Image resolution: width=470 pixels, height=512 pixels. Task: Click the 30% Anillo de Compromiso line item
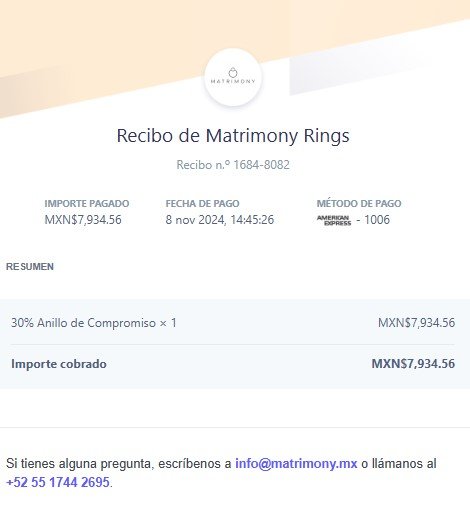coord(94,323)
